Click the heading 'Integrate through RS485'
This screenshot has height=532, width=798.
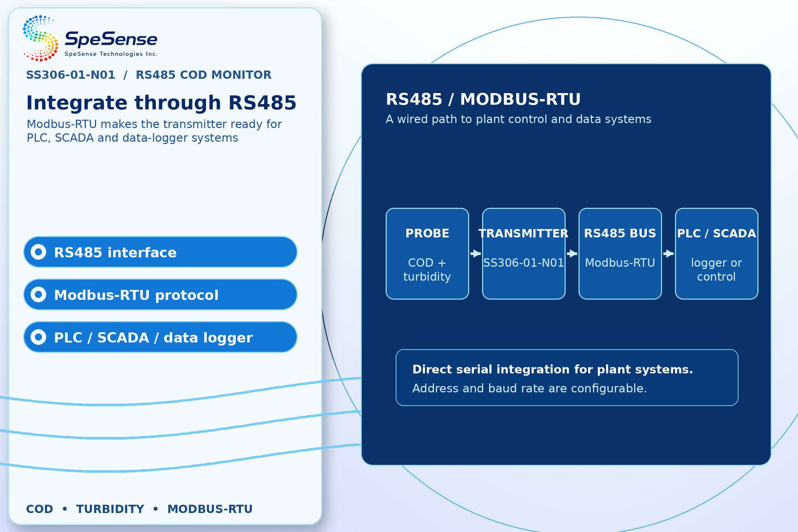(x=162, y=103)
